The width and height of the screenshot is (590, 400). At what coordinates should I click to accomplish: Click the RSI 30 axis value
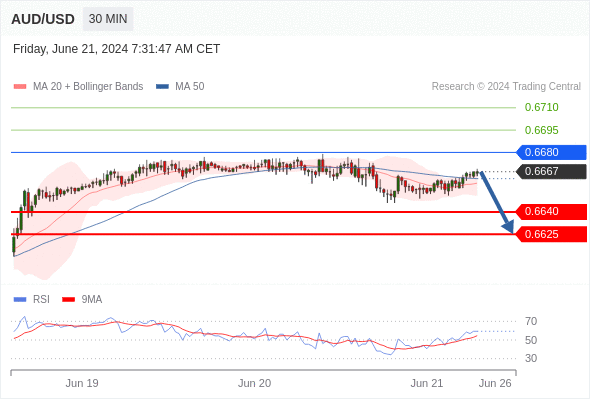pos(531,358)
